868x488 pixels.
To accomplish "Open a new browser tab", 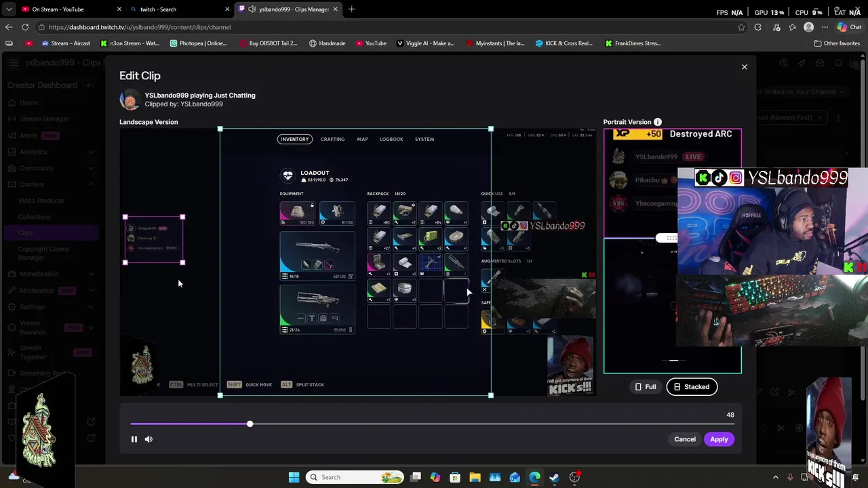I will coord(351,9).
